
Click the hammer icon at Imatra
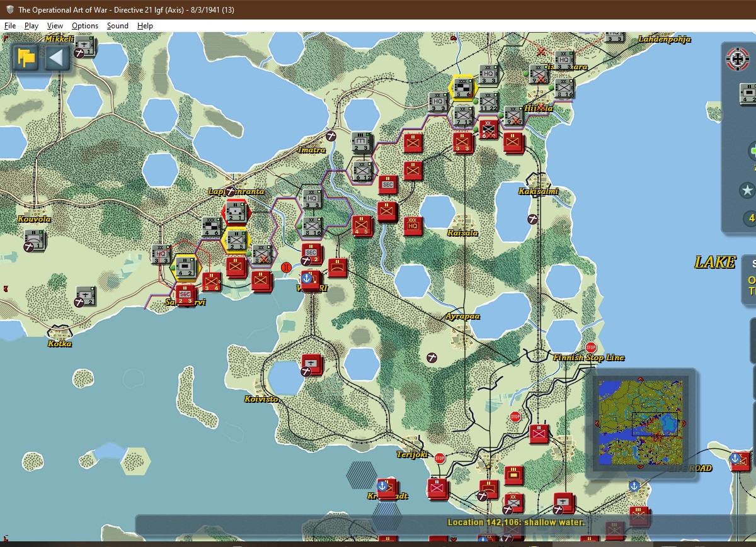[331, 136]
